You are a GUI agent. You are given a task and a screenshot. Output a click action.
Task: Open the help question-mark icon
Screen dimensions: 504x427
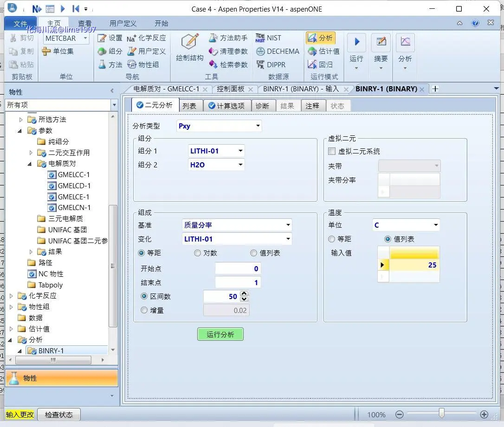[475, 23]
